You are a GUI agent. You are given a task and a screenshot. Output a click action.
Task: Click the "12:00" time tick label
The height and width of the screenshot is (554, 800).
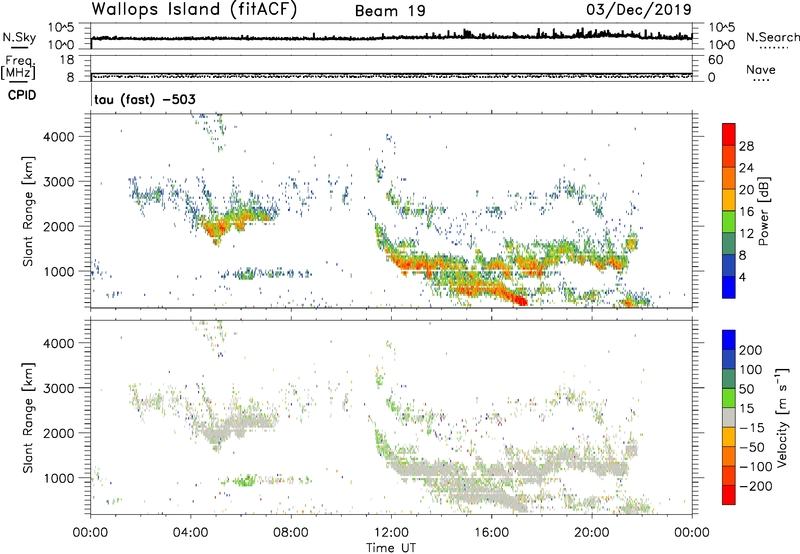tap(391, 533)
